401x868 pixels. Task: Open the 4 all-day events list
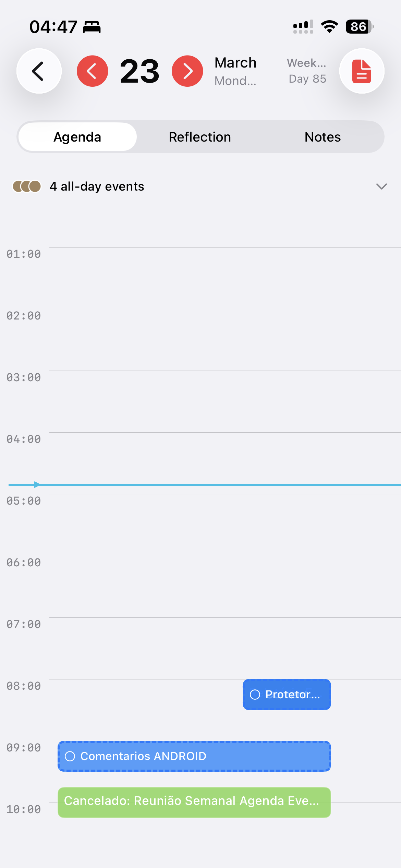tap(97, 186)
